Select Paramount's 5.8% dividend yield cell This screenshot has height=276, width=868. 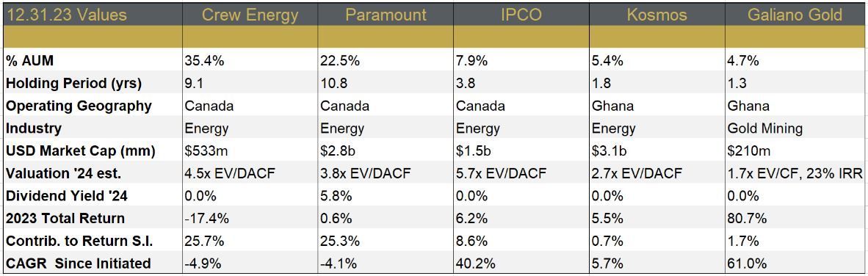pyautogui.click(x=386, y=196)
